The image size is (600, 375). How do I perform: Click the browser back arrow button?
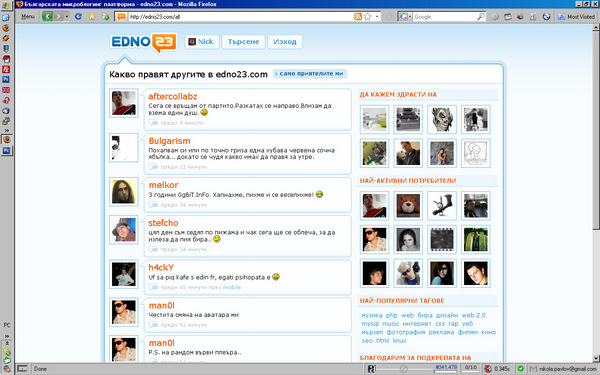(x=47, y=16)
